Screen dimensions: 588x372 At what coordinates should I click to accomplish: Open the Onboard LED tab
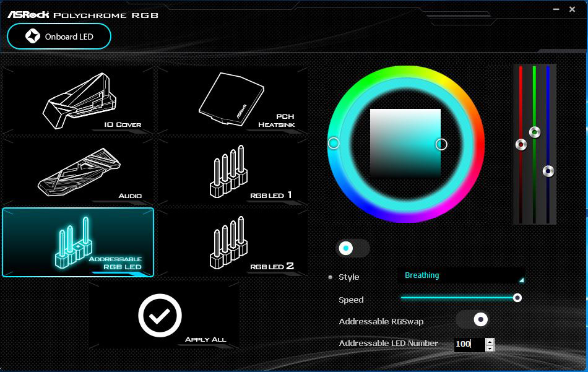click(x=59, y=37)
